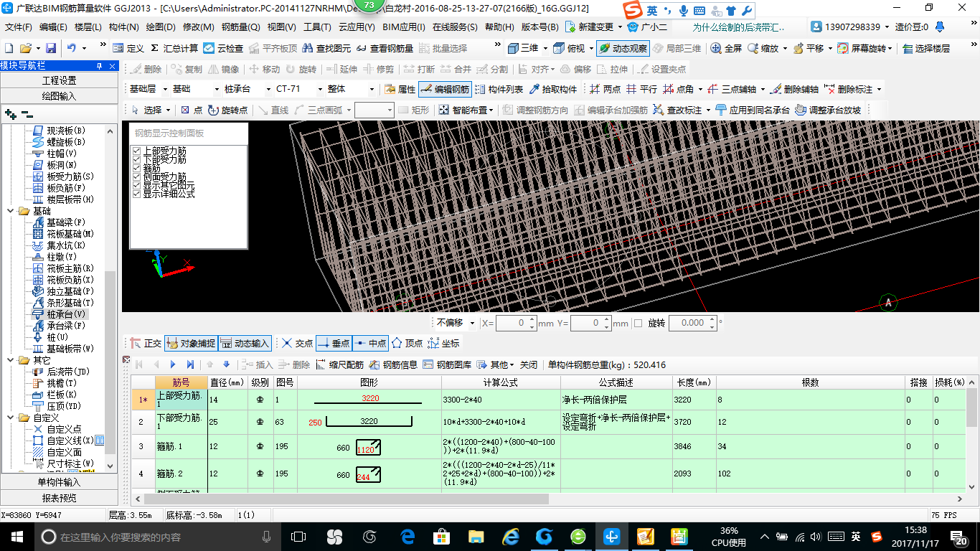The width and height of the screenshot is (980, 551).
Task: Click the undo arrow icon
Action: pos(72,48)
